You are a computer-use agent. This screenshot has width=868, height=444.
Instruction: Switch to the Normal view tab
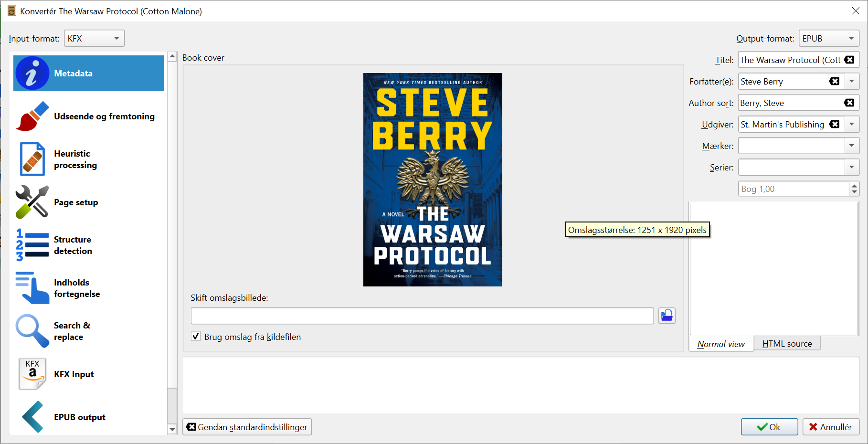(721, 344)
